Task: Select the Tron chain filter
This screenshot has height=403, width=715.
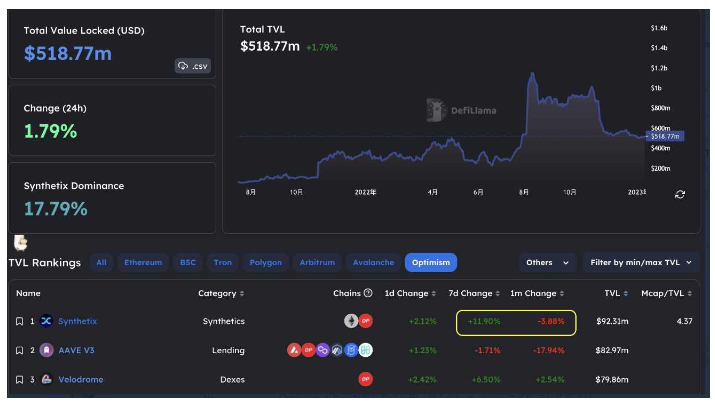Action: 223,263
